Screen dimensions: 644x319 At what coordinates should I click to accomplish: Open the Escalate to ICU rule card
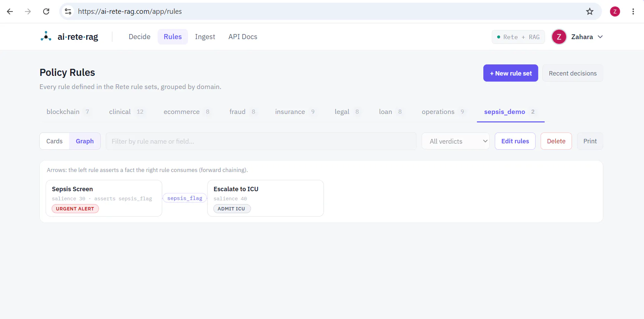point(265,198)
